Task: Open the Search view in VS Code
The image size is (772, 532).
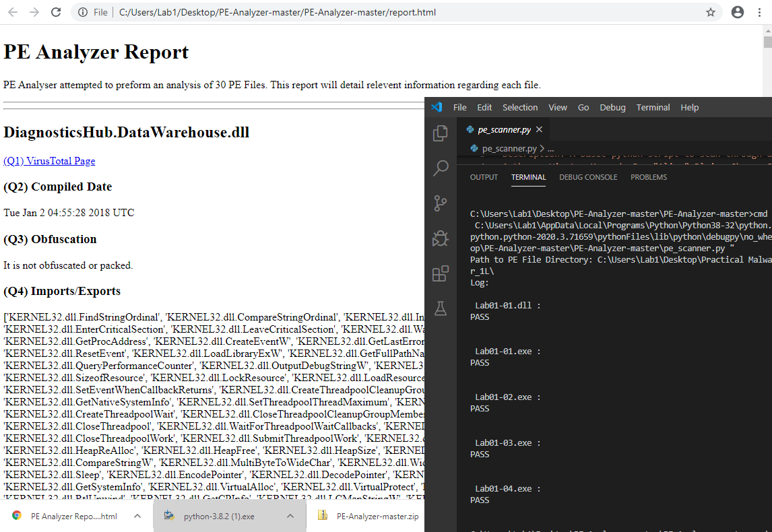Action: pos(440,168)
